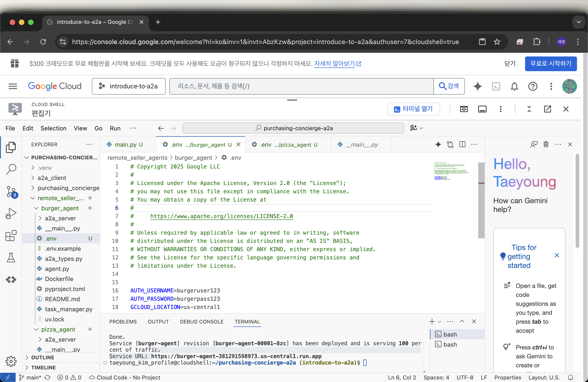The height and width of the screenshot is (382, 588).
Task: Open the help question mark menu
Action: (533, 86)
